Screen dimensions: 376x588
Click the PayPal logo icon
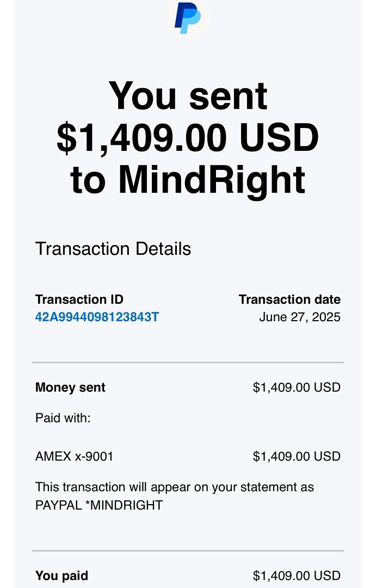pos(188,19)
